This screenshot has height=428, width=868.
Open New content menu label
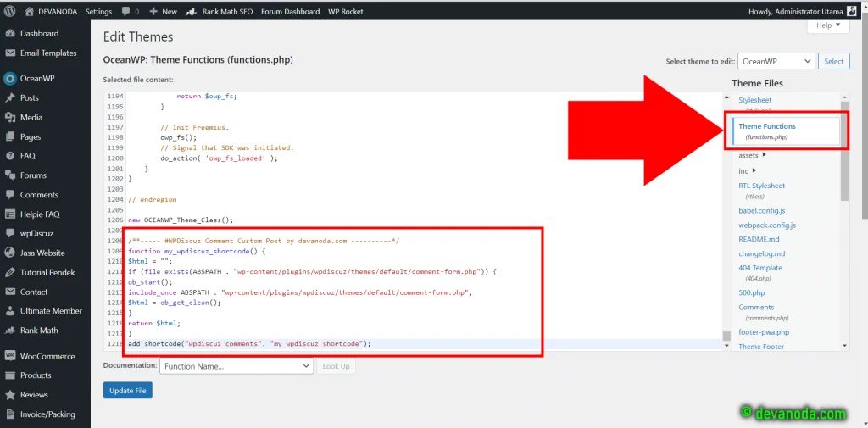(170, 11)
